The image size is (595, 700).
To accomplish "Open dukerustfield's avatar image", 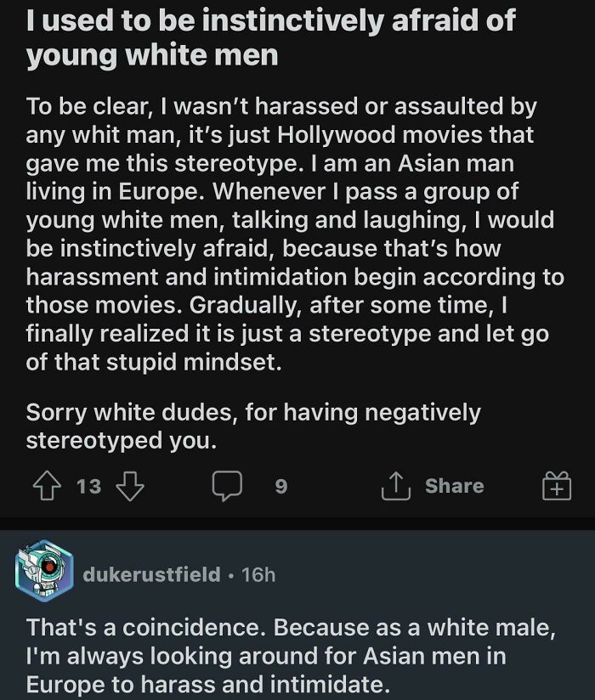I will tap(44, 574).
